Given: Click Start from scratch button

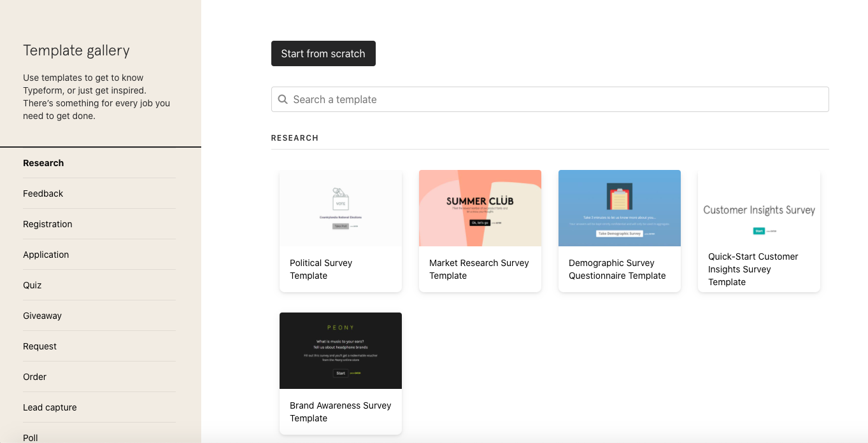Looking at the screenshot, I should (323, 53).
